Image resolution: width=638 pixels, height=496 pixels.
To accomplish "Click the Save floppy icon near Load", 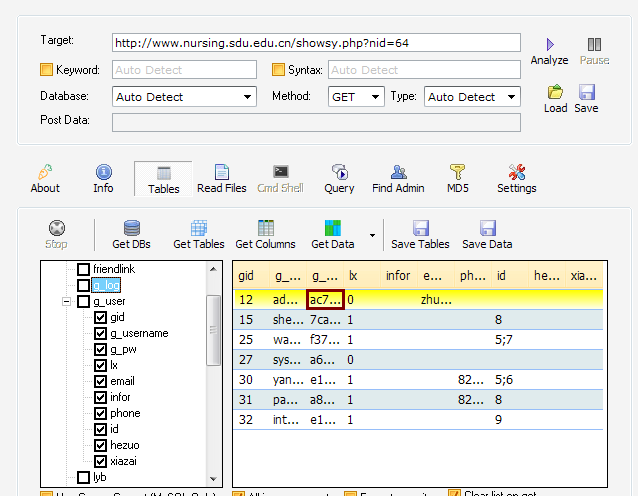I will pos(587,92).
